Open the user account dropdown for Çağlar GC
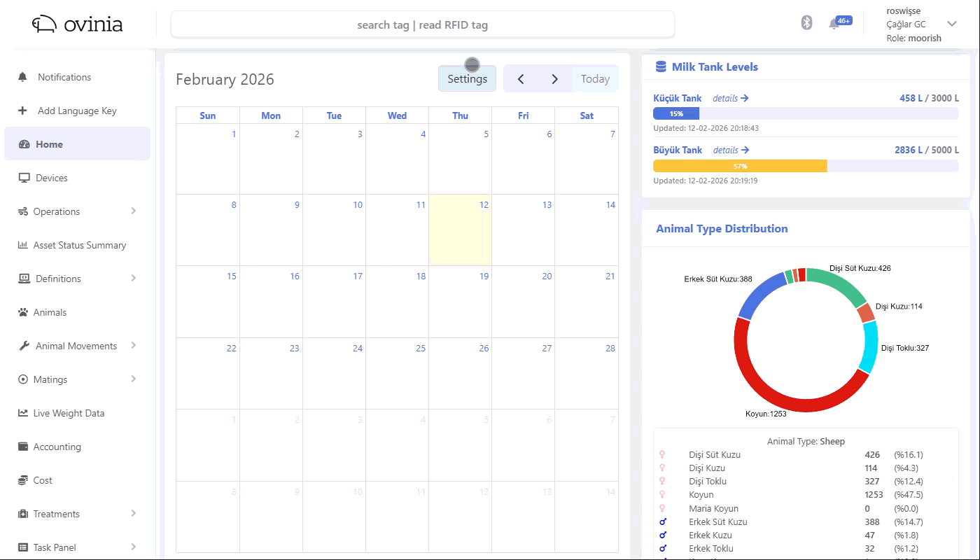The width and height of the screenshot is (980, 560). tap(951, 23)
